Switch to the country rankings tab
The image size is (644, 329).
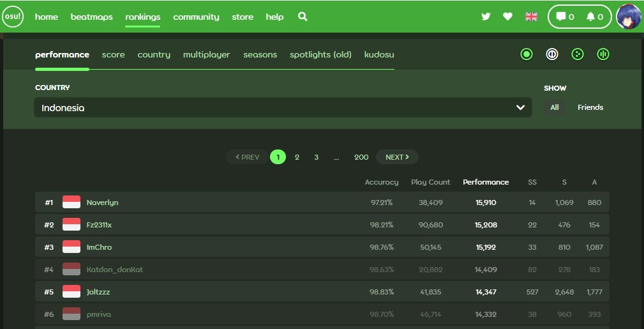(x=154, y=55)
